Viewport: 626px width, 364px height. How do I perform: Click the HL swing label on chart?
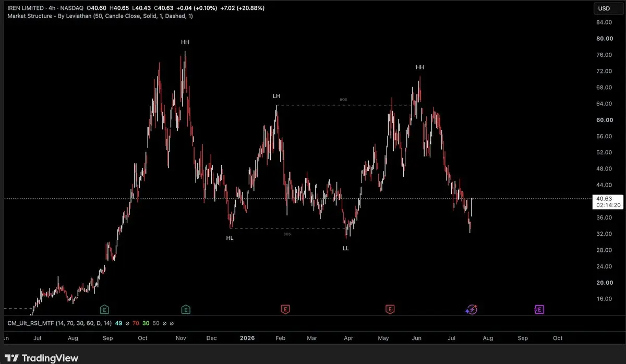coord(230,238)
